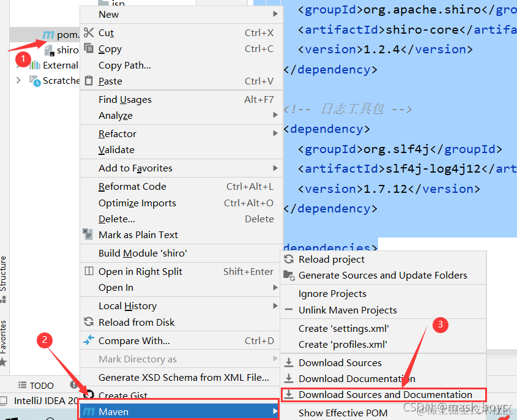
Task: Click the Scratches and Consoles icon
Action: (x=35, y=81)
